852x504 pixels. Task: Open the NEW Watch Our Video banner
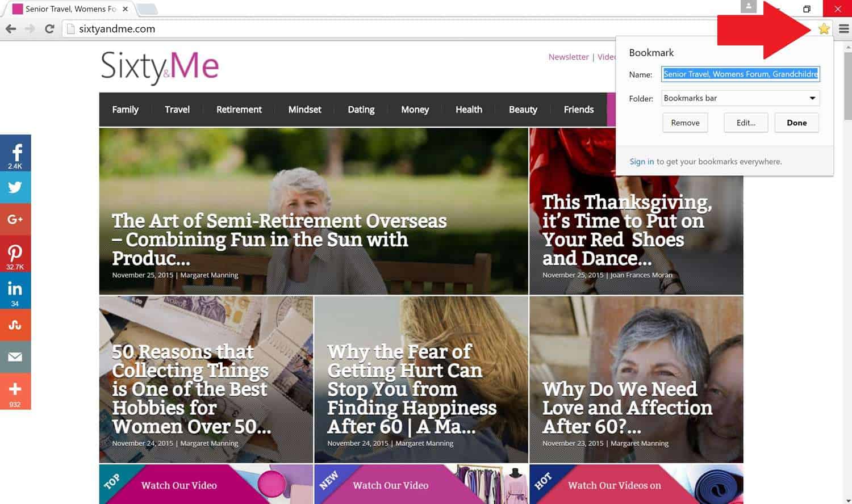[421, 484]
